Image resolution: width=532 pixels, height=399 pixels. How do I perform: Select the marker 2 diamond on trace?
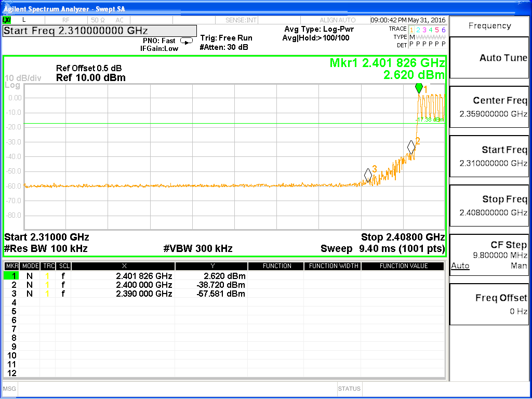point(411,147)
